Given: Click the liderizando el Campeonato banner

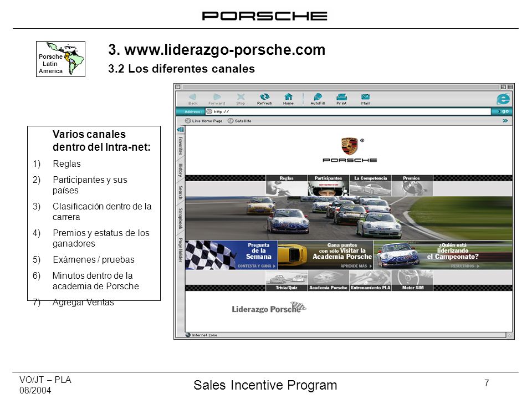Looking at the screenshot, I should pyautogui.click(x=443, y=255).
